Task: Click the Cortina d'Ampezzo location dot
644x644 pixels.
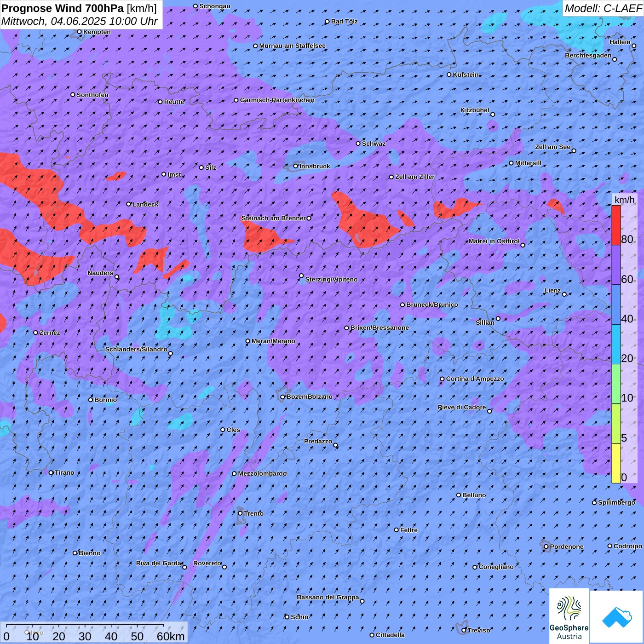Action: pyautogui.click(x=442, y=379)
